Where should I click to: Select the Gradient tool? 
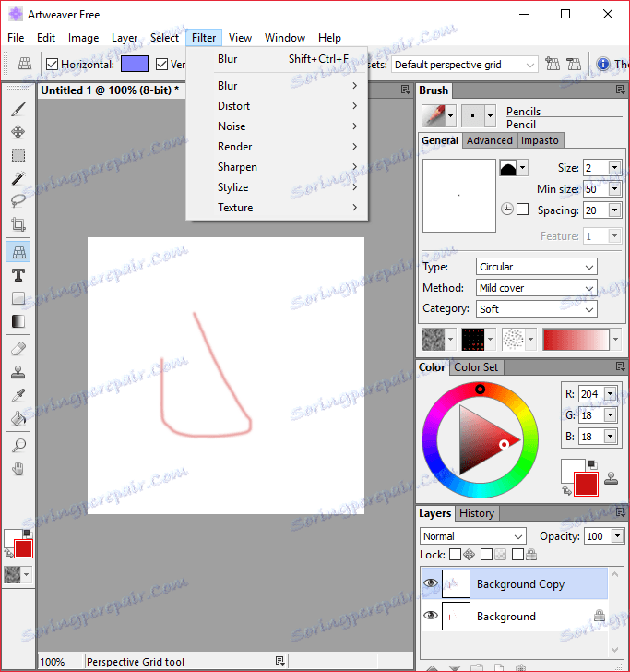18,321
